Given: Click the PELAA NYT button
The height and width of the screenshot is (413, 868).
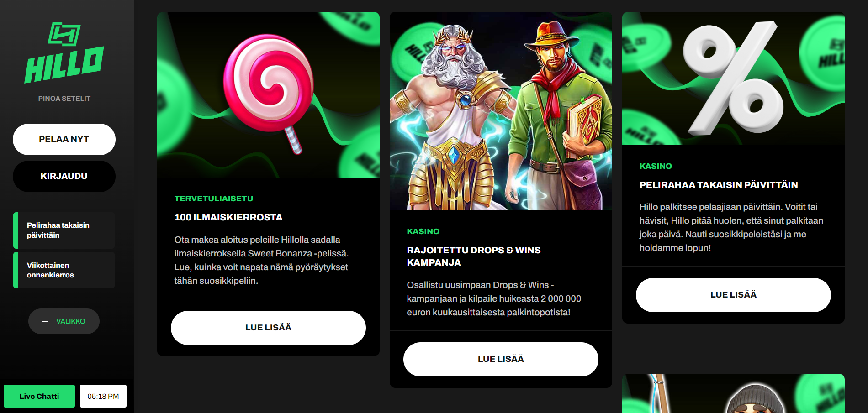Looking at the screenshot, I should 64,139.
